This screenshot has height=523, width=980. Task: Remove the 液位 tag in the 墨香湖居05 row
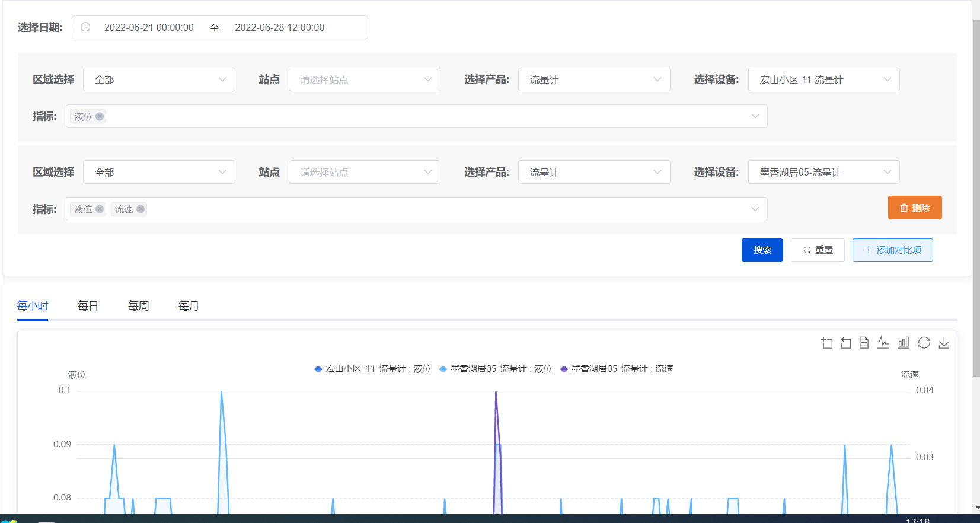tap(100, 209)
